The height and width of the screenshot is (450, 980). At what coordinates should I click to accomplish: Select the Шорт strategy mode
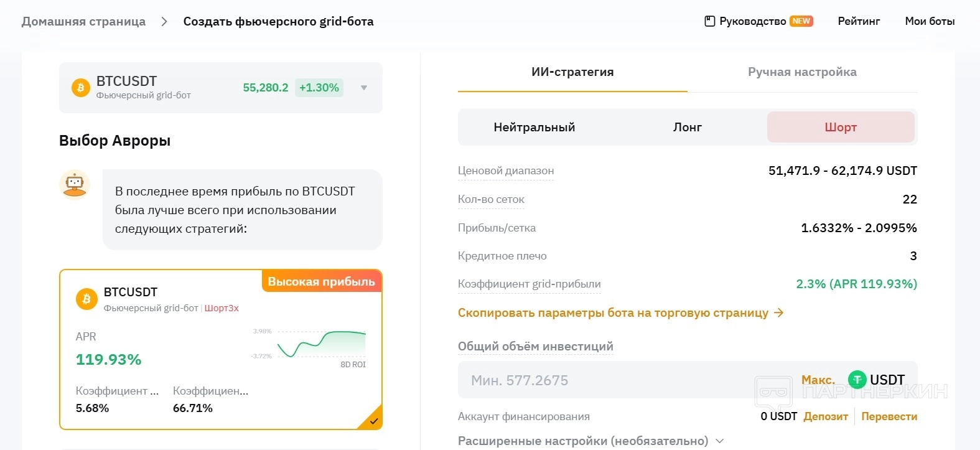(x=841, y=127)
